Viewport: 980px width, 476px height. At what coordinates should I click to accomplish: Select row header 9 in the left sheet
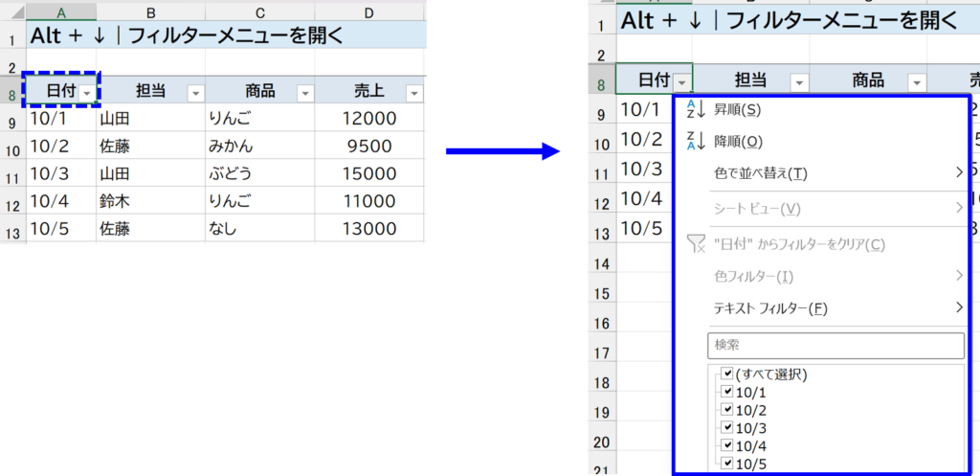[12, 120]
